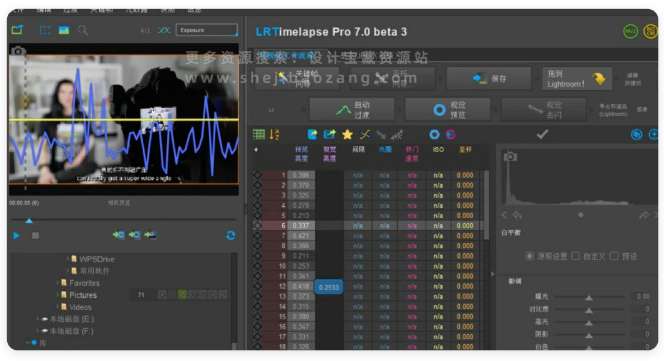The height and width of the screenshot is (361, 664).
Task: Click the second green arrow keyframe icon
Action: [135, 235]
